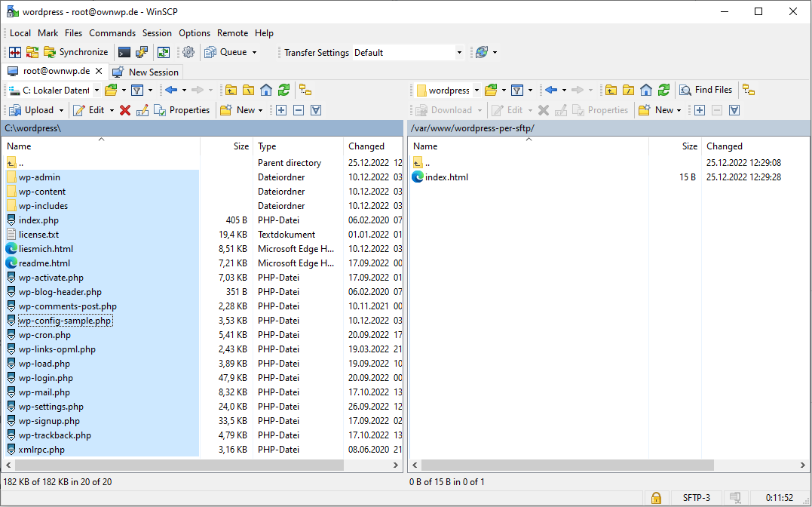Screen dimensions: 812x507
Task: Go to local parent directory icon
Action: [x=231, y=91]
